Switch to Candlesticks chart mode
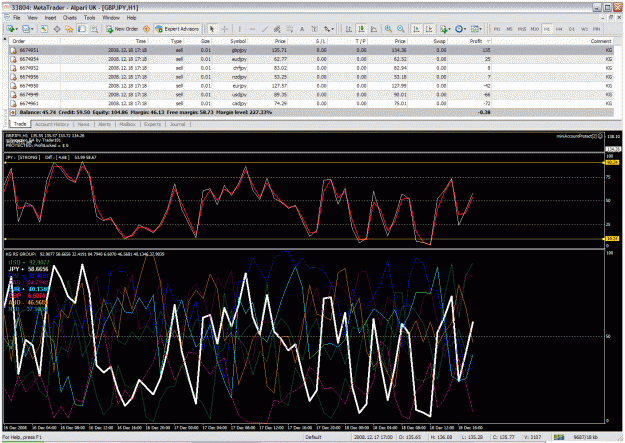This screenshot has width=625, height=443. [x=361, y=29]
